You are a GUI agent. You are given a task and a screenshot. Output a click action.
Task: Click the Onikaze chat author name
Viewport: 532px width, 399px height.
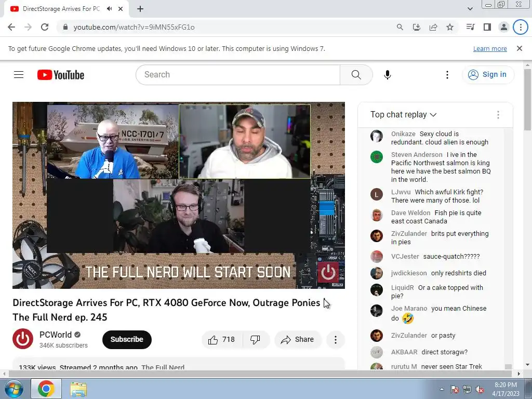tap(403, 134)
